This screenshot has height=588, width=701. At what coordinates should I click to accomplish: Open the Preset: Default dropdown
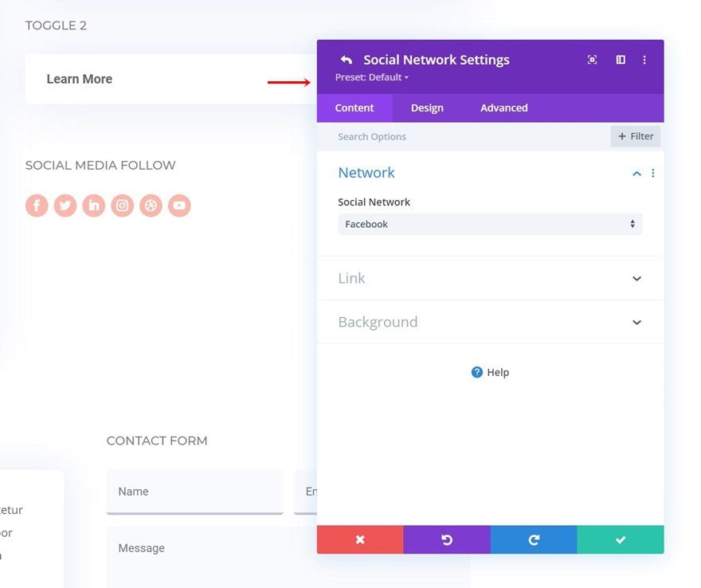tap(372, 77)
